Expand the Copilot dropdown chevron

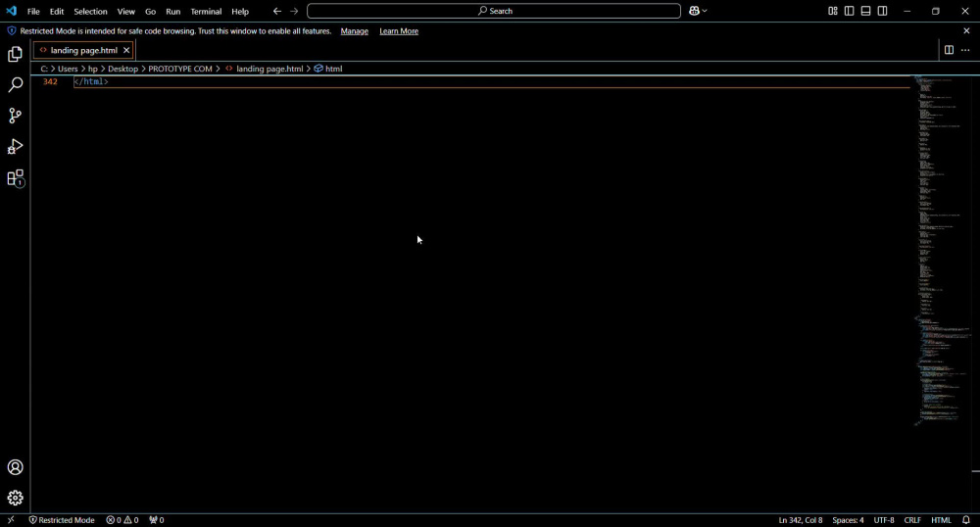[x=705, y=11]
